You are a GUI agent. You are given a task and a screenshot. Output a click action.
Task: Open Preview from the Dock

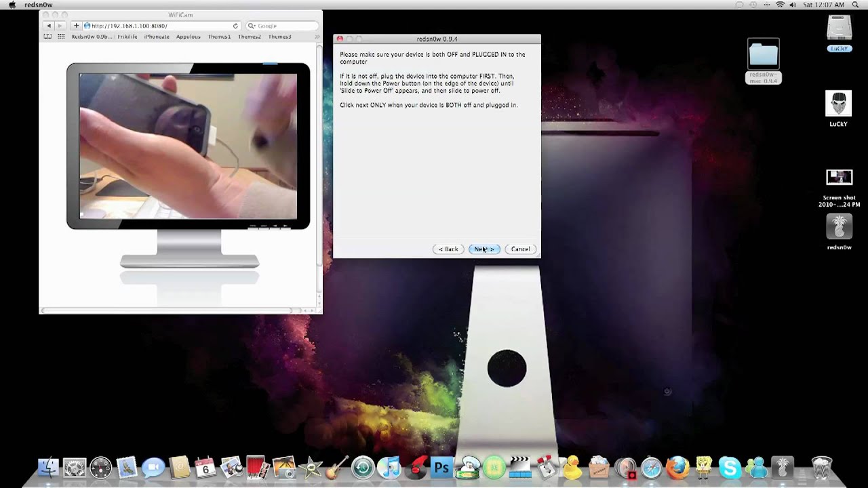[x=231, y=467]
